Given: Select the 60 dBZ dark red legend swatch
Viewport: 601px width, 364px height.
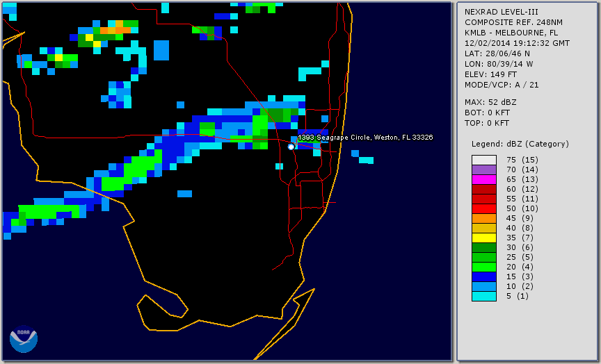Looking at the screenshot, I should pos(484,189).
